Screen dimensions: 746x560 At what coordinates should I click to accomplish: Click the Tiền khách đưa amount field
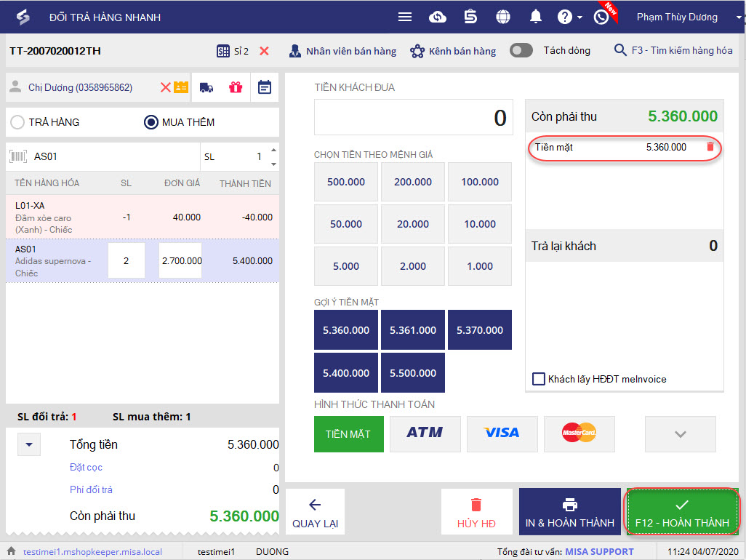coord(414,118)
